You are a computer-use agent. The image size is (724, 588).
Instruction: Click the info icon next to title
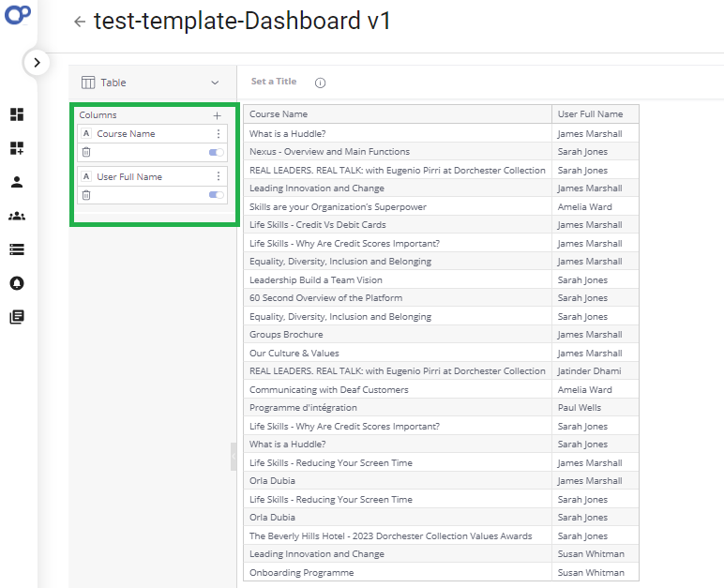click(321, 83)
